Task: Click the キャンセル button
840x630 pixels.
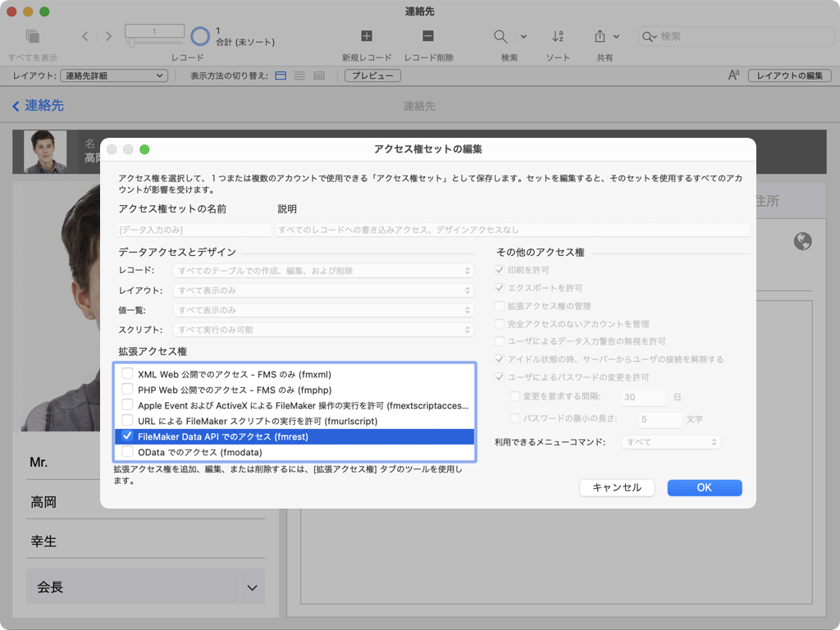Action: tap(617, 487)
